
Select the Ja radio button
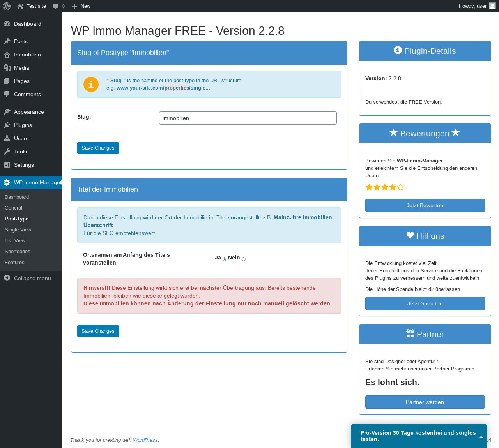(x=225, y=259)
